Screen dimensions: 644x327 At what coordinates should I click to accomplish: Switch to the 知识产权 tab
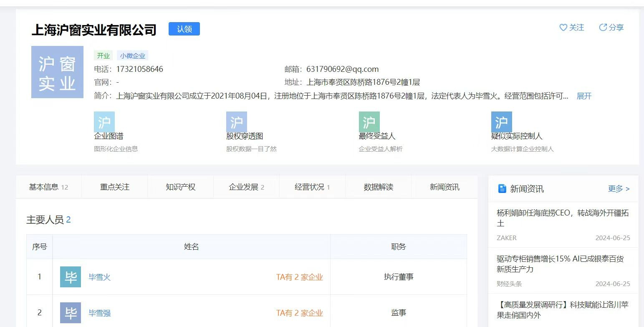pos(180,187)
